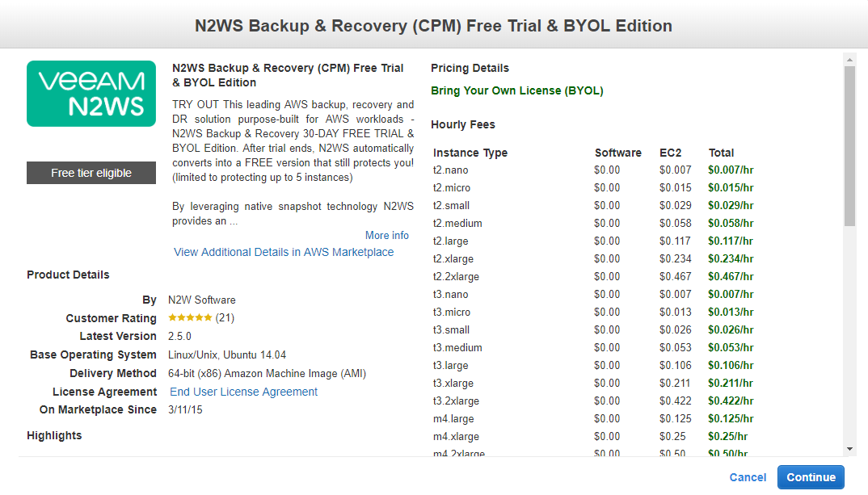Screen dimensions: 868x495
Task: Click the t2.micro instance type row
Action: [x=451, y=188]
